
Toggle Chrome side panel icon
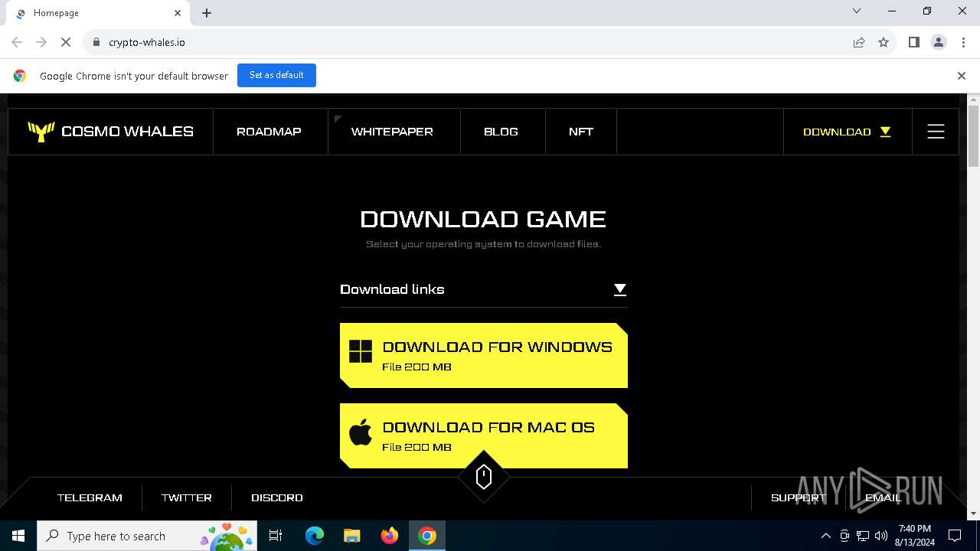[x=913, y=42]
